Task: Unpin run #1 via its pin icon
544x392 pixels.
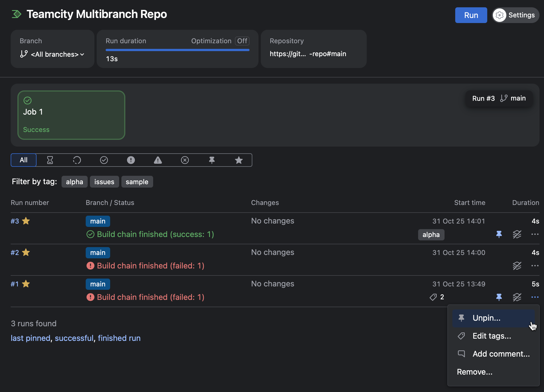Action: click(x=499, y=297)
